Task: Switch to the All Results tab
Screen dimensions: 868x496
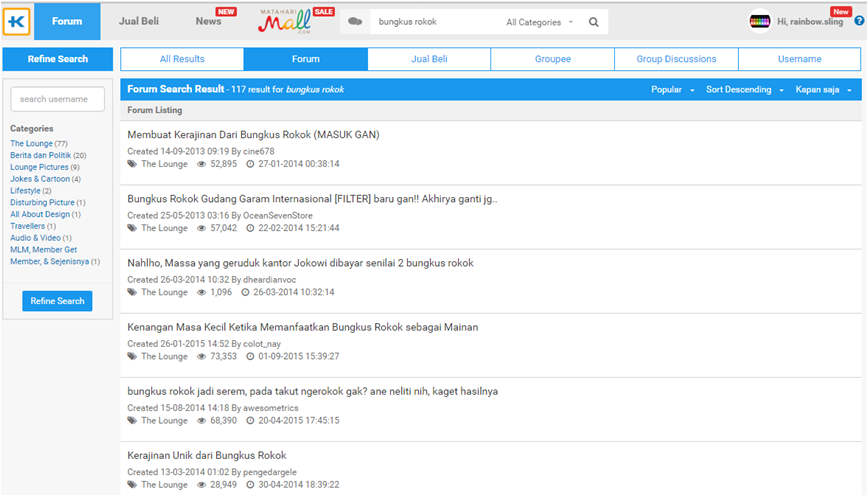Action: click(182, 60)
